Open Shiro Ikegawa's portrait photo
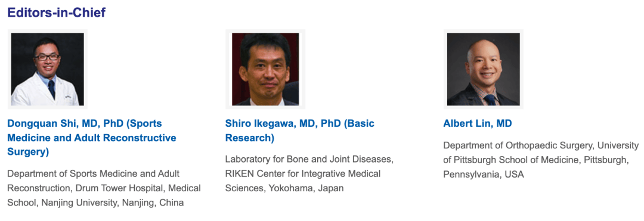 pos(265,69)
